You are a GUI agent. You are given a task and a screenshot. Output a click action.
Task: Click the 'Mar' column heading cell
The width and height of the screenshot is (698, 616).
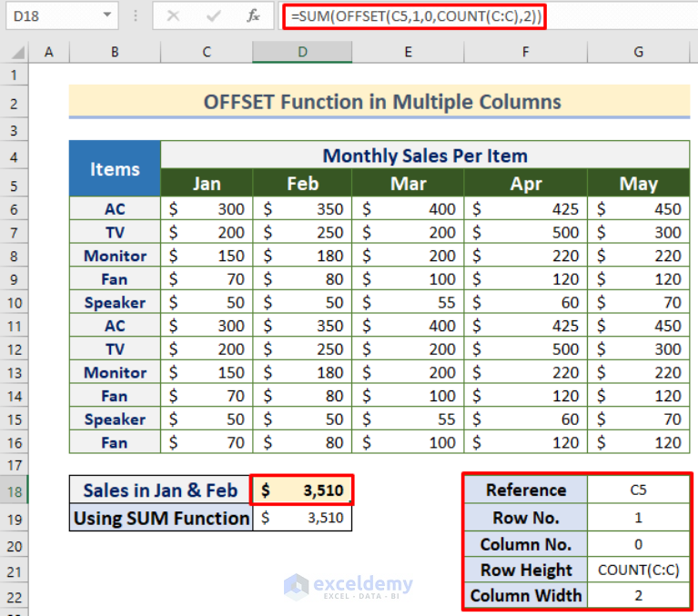[408, 184]
